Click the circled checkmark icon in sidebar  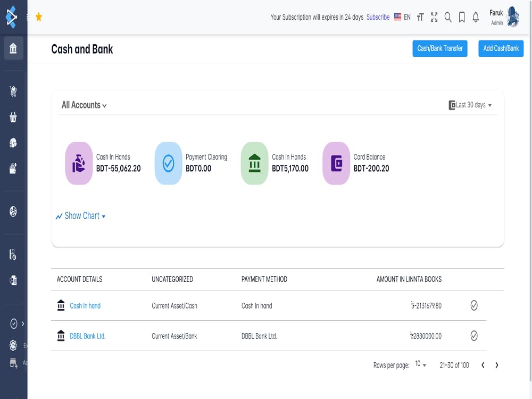[14, 323]
